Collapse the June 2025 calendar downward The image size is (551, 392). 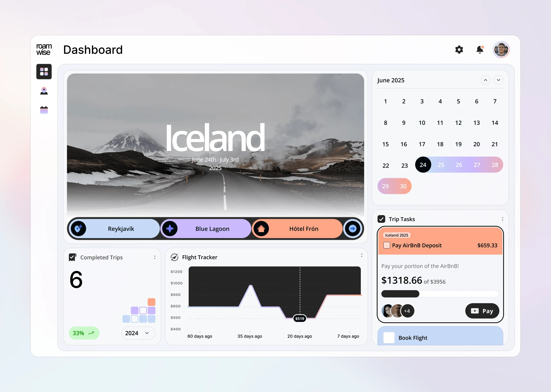[498, 80]
